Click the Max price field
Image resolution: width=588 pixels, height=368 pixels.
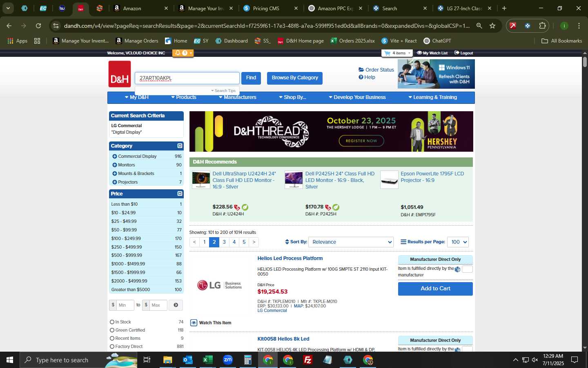pyautogui.click(x=158, y=305)
